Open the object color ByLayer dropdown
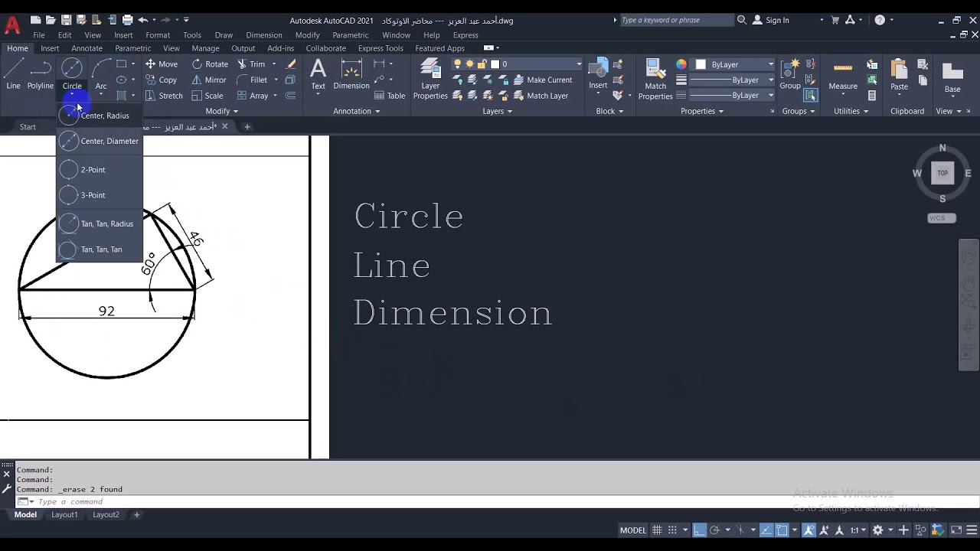980x551 pixels. pyautogui.click(x=733, y=64)
